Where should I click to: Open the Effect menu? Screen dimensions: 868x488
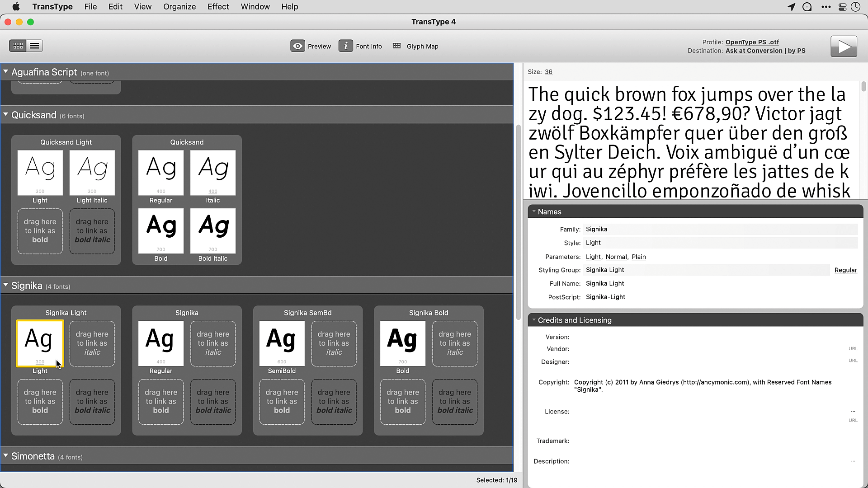(x=218, y=6)
